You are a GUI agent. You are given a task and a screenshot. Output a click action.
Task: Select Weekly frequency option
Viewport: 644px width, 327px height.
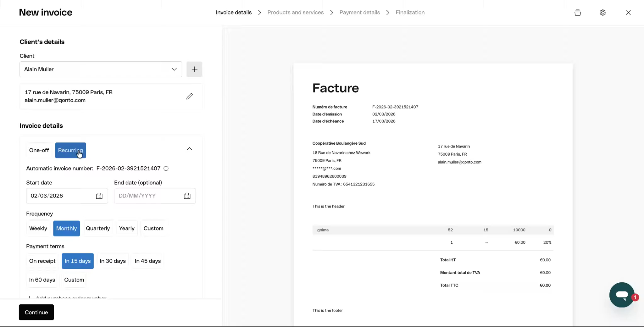tap(38, 228)
